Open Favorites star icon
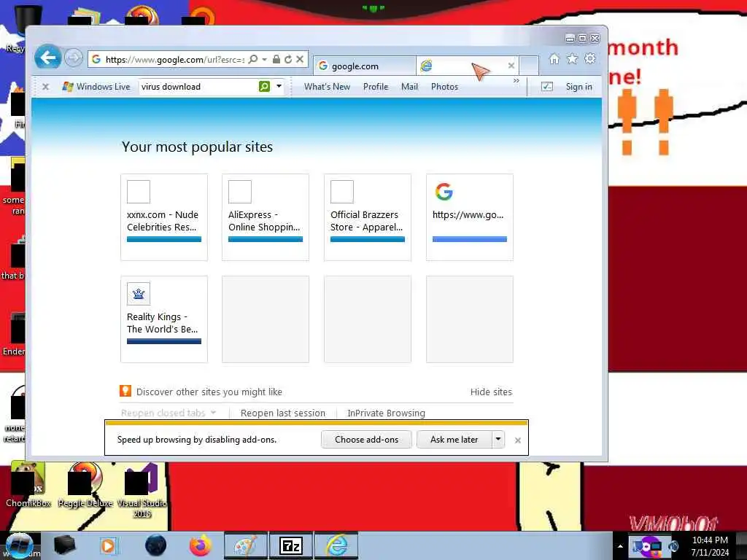Image resolution: width=747 pixels, height=560 pixels. pos(572,58)
